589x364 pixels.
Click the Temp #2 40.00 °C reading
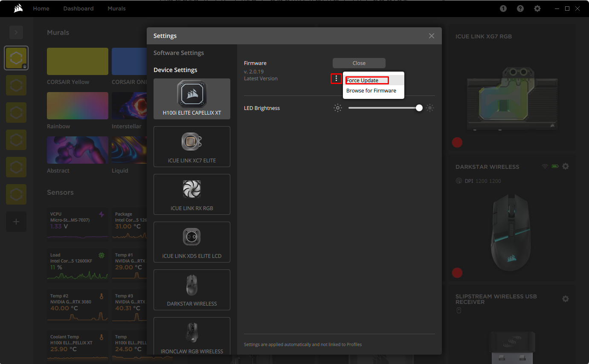(64, 308)
